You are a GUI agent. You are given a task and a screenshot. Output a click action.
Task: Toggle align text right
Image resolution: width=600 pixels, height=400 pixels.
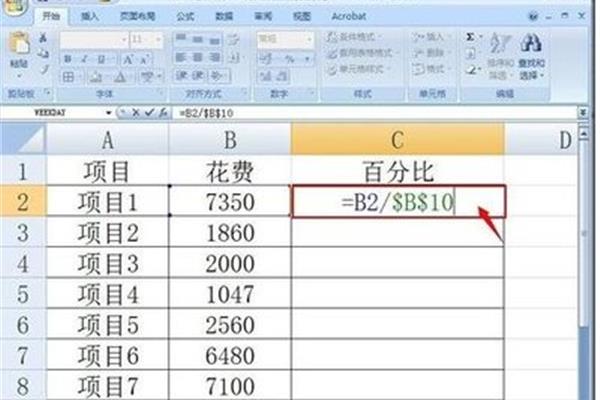(215, 57)
